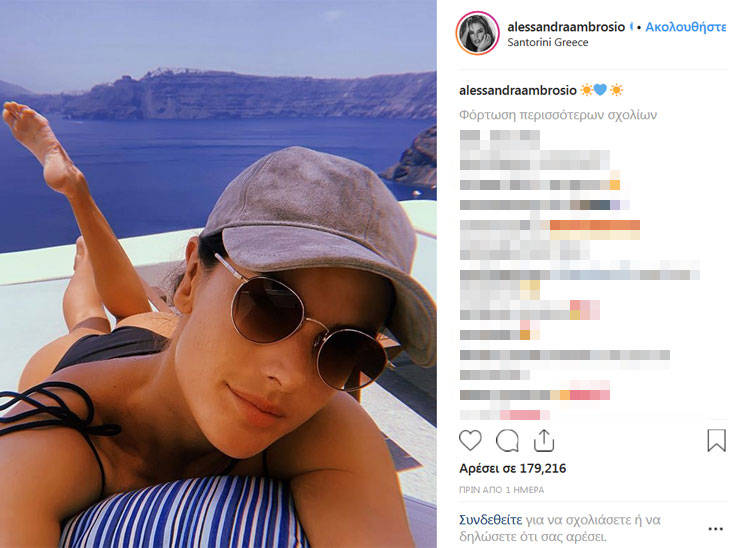Open the circular profile picture avatar
735x548 pixels.
point(478,33)
